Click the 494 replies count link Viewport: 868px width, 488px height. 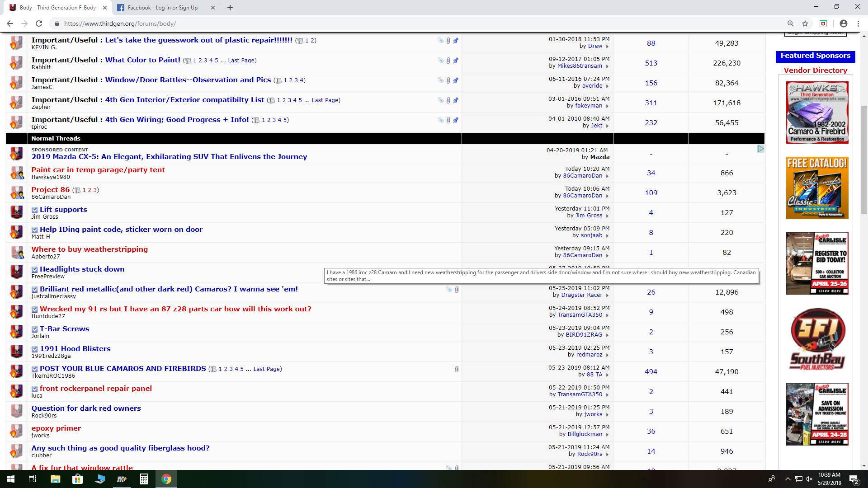click(x=651, y=372)
